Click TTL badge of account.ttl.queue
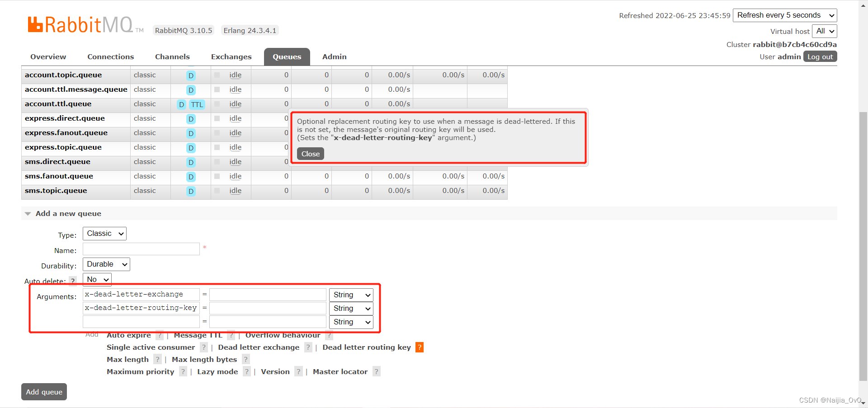868x408 pixels. (197, 104)
